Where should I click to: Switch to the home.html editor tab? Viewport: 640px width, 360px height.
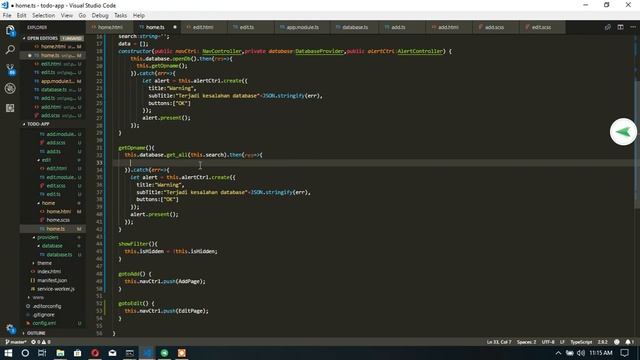(x=109, y=27)
